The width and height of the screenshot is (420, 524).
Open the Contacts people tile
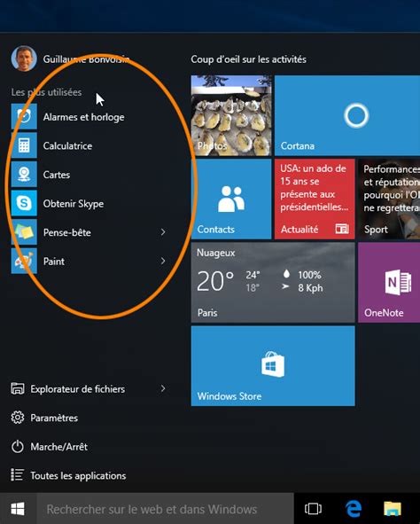coord(231,199)
